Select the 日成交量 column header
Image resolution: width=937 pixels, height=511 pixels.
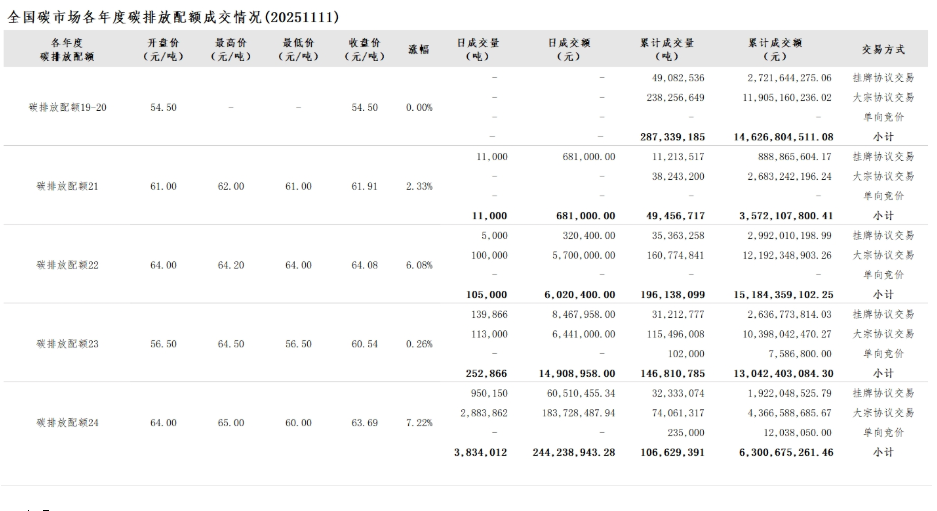click(478, 49)
